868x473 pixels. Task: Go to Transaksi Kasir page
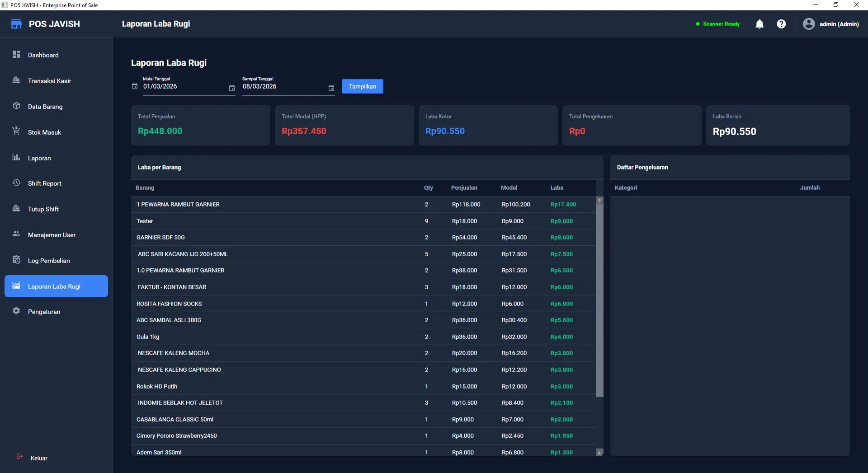point(49,81)
